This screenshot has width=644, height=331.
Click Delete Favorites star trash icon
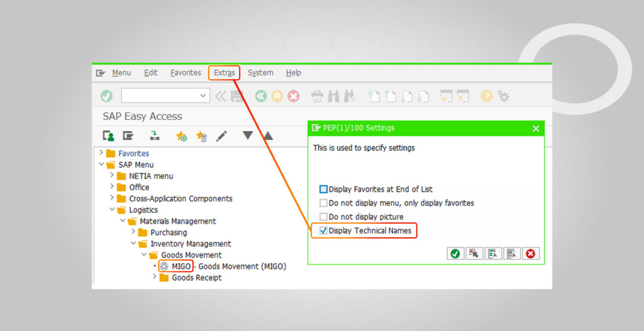(201, 136)
